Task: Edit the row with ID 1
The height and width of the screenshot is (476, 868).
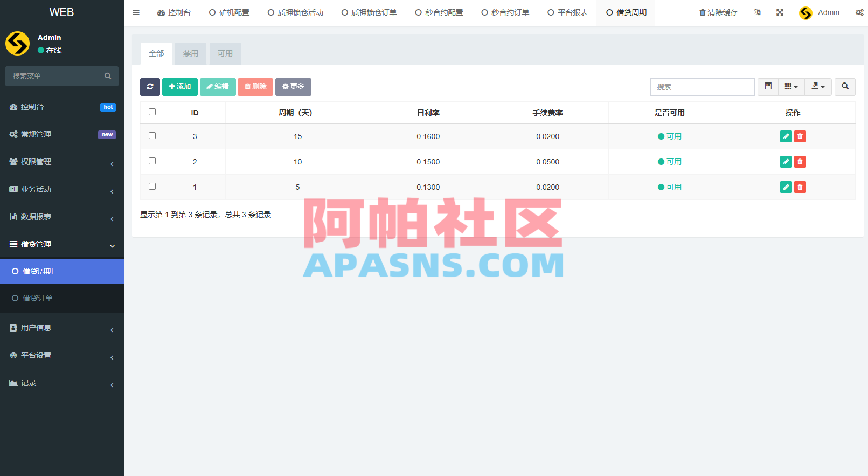Action: pos(786,187)
